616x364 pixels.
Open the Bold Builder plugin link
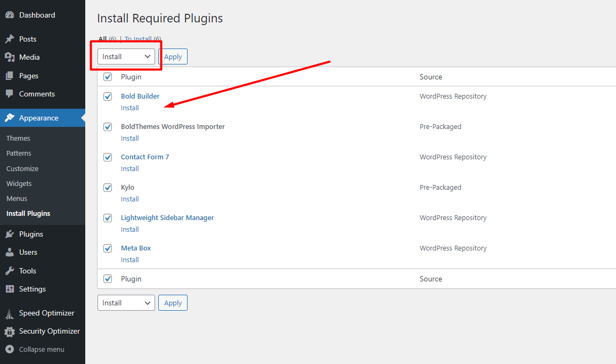click(140, 96)
